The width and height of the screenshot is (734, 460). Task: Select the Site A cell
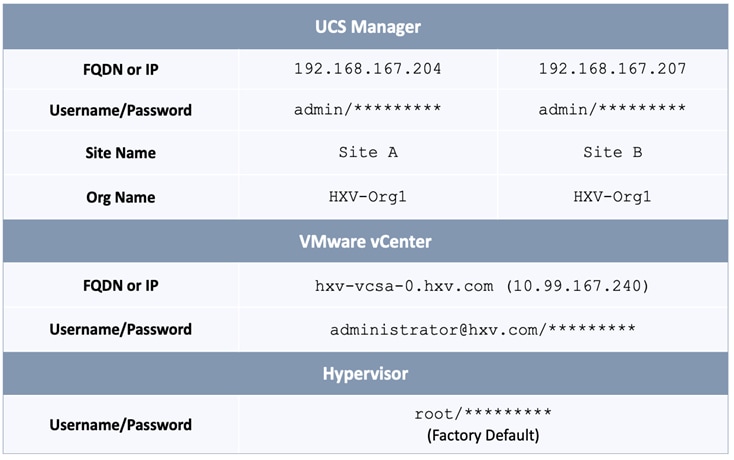point(367,153)
